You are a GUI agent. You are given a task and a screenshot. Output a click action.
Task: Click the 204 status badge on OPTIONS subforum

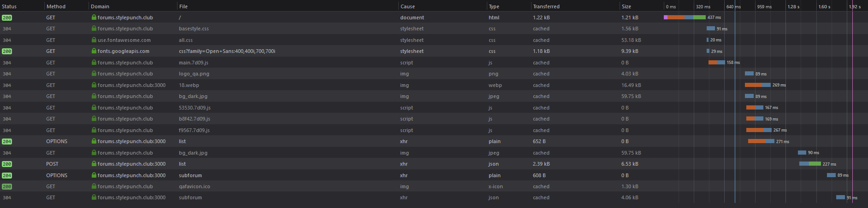(x=7, y=175)
